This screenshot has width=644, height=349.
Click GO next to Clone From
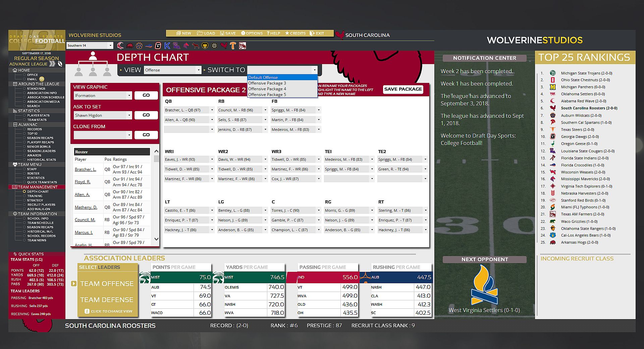tap(146, 135)
